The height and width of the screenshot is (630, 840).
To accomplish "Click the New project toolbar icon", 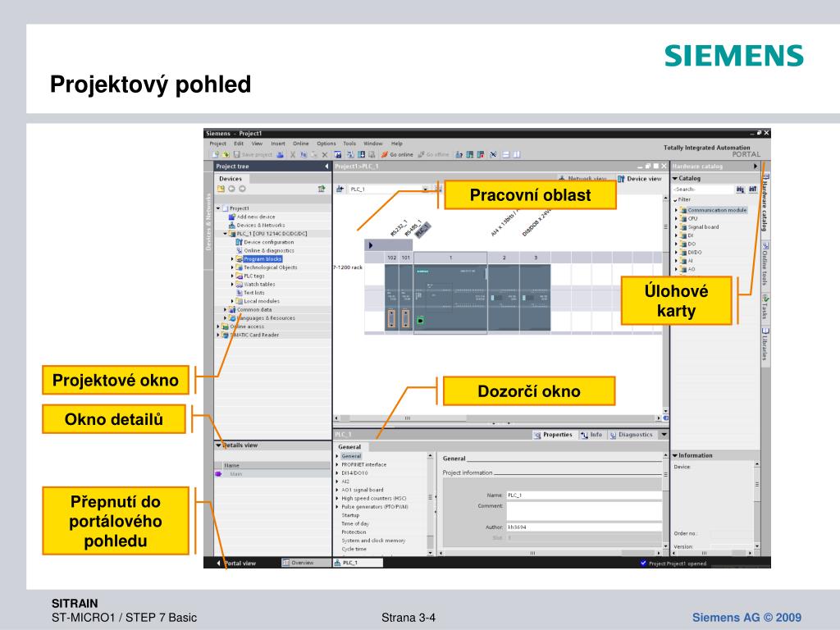I will tap(215, 154).
